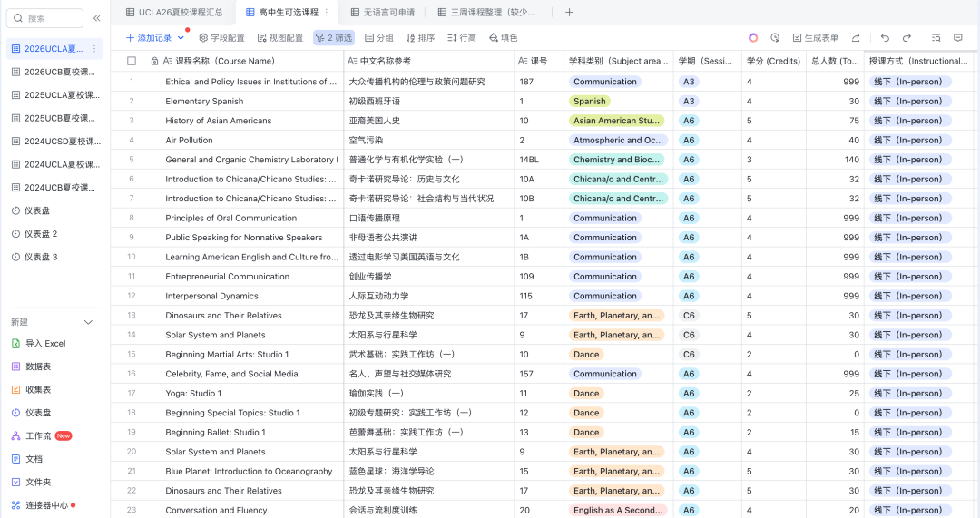Open 字段配置 field settings
980x518 pixels.
[221, 38]
